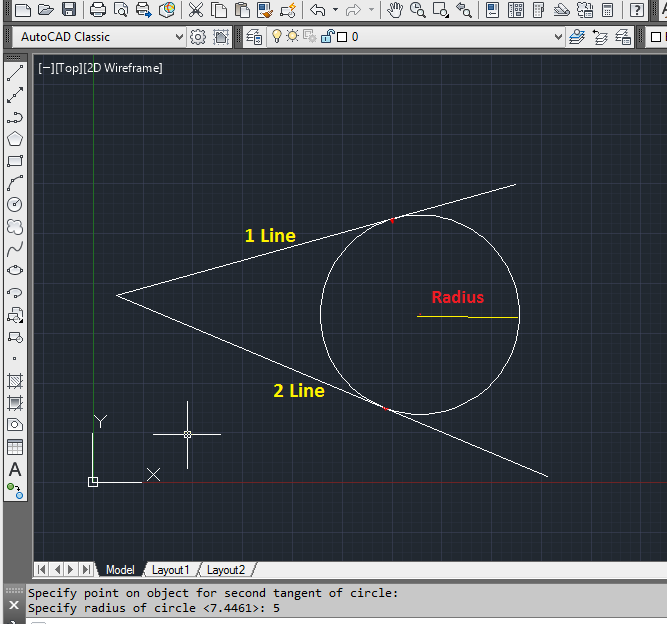Select the Arc tool
Viewport: 667px width, 624px height.
pyautogui.click(x=15, y=183)
